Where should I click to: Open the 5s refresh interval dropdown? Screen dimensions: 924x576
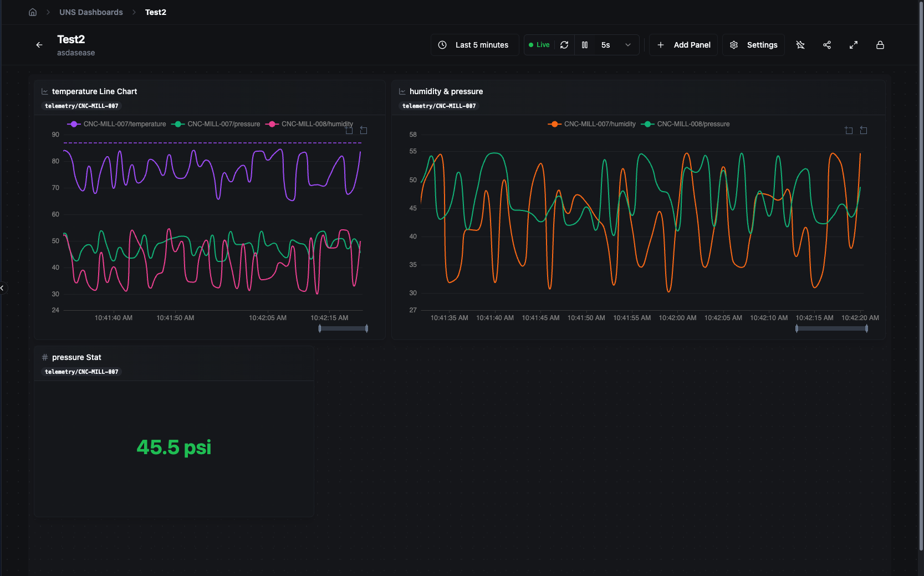(x=616, y=45)
